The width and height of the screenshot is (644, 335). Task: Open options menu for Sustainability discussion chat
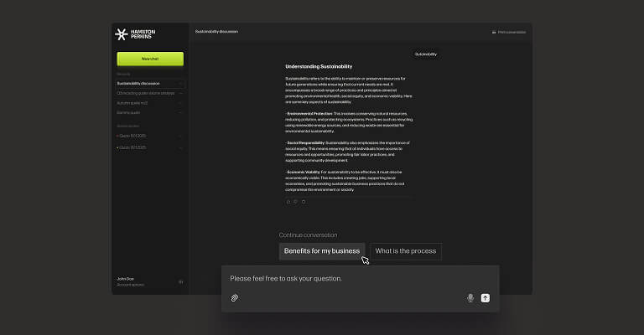pyautogui.click(x=180, y=84)
